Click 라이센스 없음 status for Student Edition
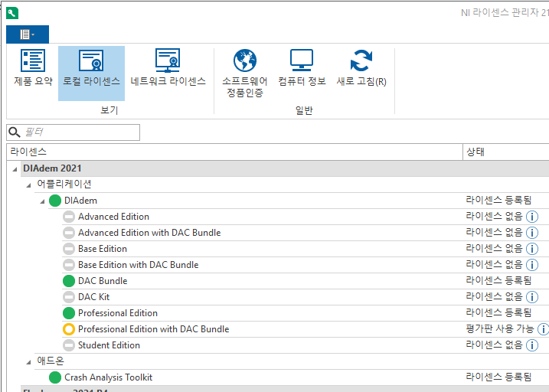This screenshot has width=549, height=392. (x=494, y=345)
